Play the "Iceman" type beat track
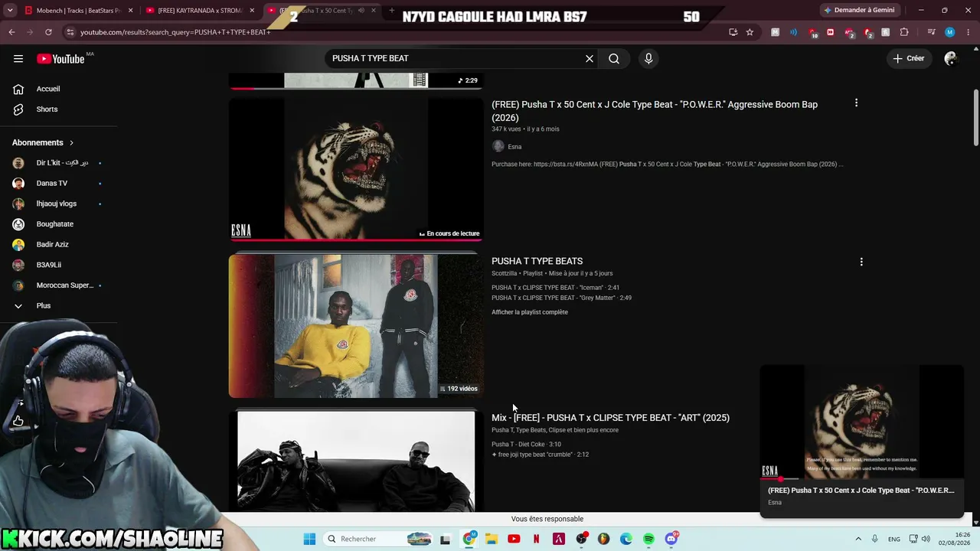Viewport: 980px width, 551px height. tap(555, 288)
